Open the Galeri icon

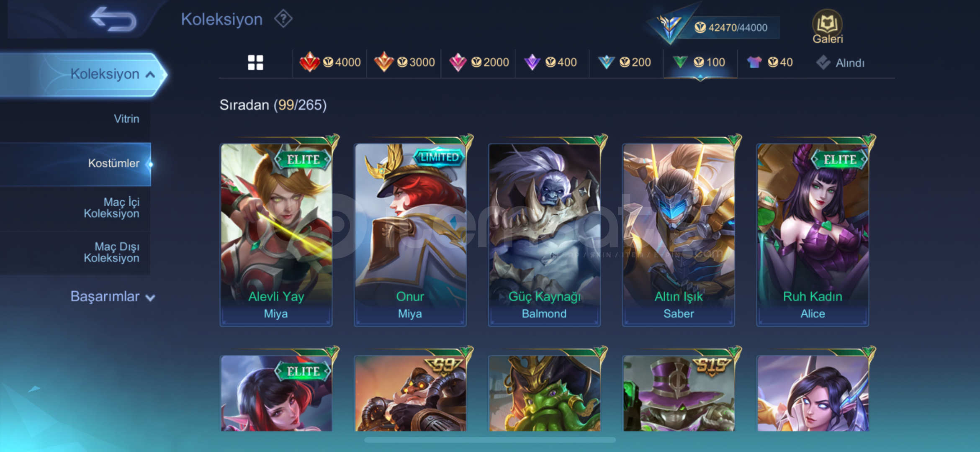tap(827, 27)
